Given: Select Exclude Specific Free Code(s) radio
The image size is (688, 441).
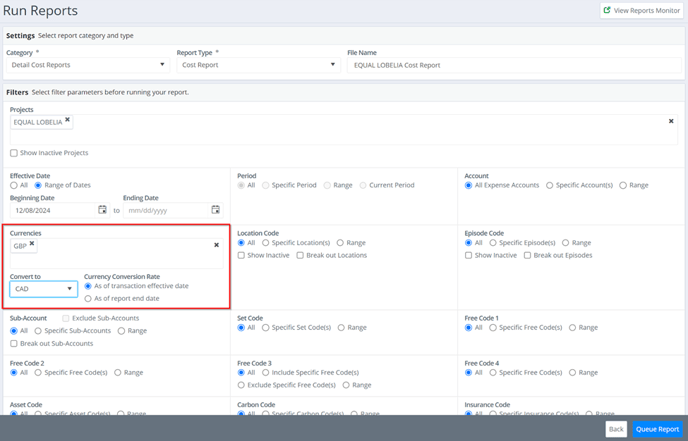Looking at the screenshot, I should 241,385.
